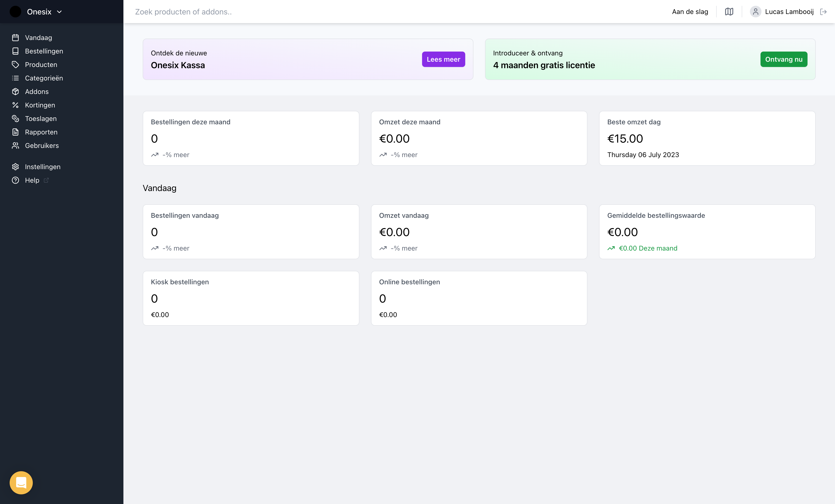835x504 pixels.
Task: Click the Bestellingen icon in sidebar
Action: (x=15, y=51)
